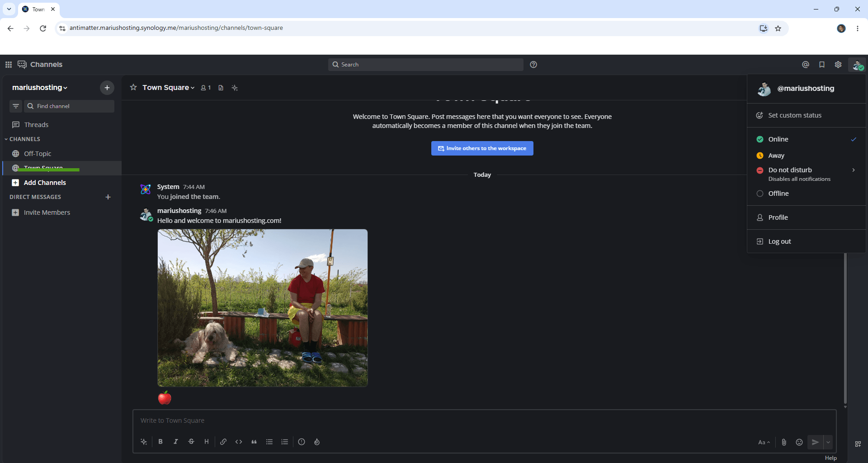The width and height of the screenshot is (868, 463).
Task: Insert heading formatting in composer
Action: click(207, 442)
